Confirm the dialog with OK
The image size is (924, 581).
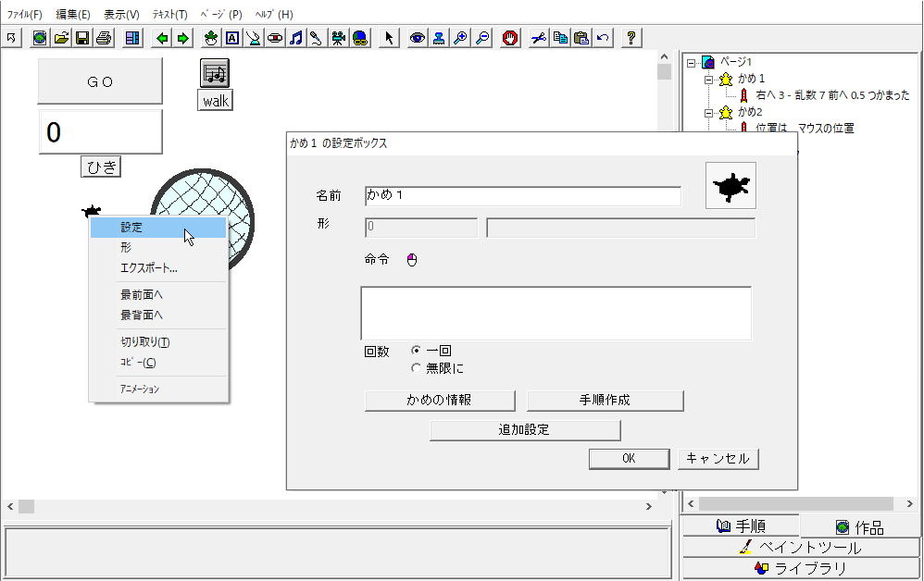pyautogui.click(x=629, y=459)
